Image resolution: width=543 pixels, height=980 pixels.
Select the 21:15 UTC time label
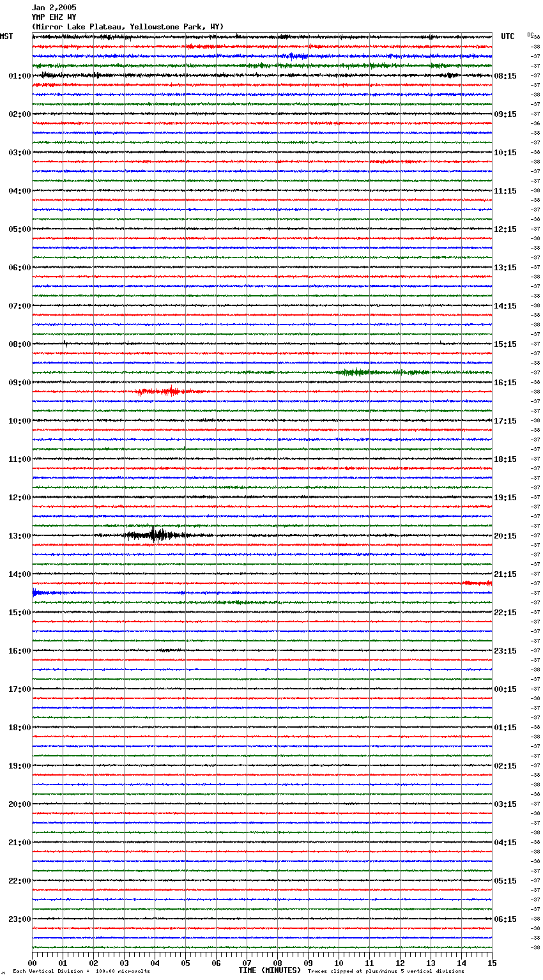point(505,574)
